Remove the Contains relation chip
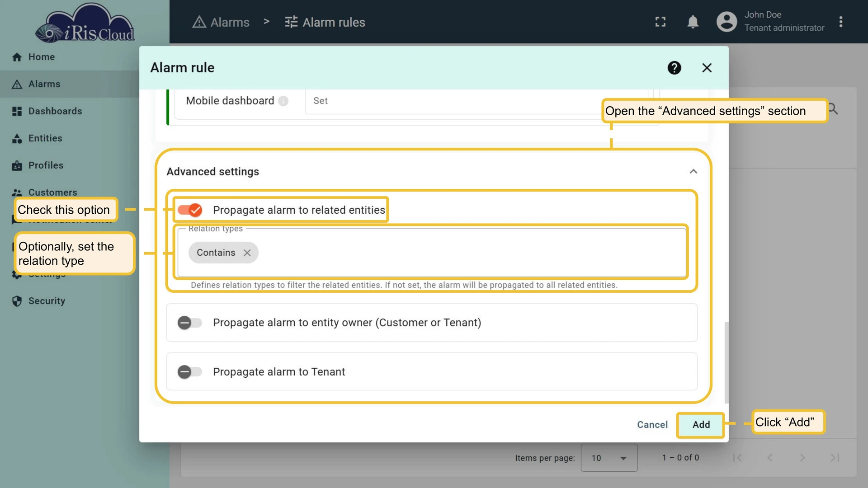Screen dimensions: 868x488 (x=247, y=253)
